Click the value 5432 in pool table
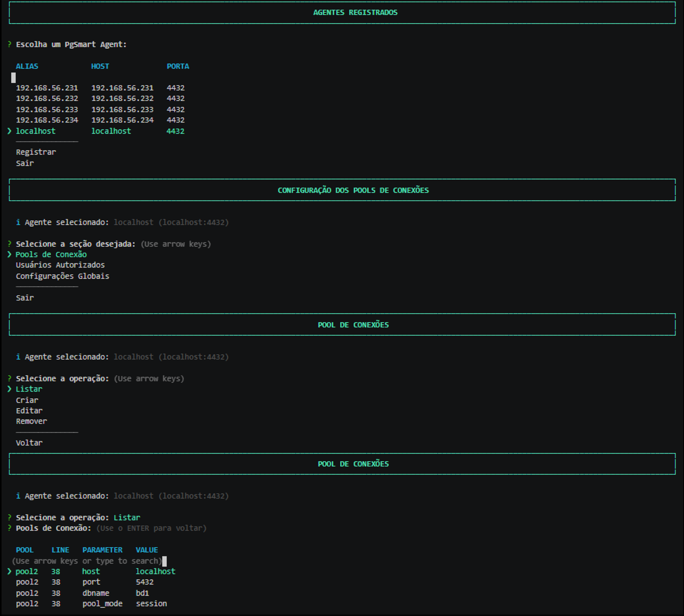 pos(145,582)
